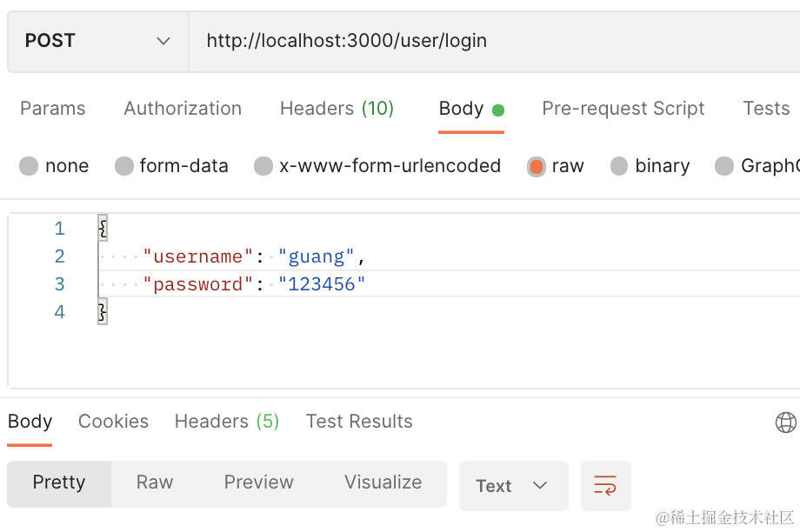Image resolution: width=800 pixels, height=532 pixels.
Task: Select the none body type radio
Action: click(x=29, y=166)
